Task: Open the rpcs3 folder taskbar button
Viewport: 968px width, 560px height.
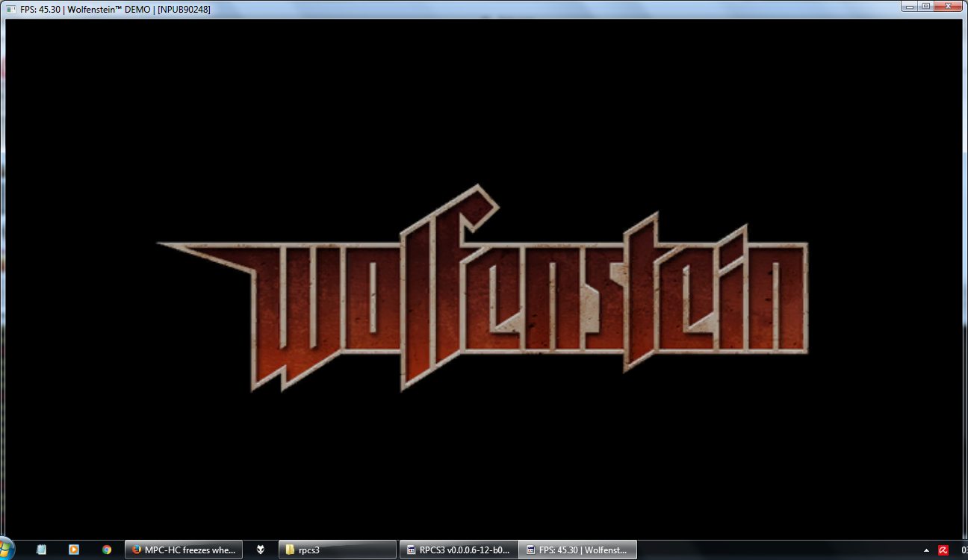Action: tap(338, 550)
